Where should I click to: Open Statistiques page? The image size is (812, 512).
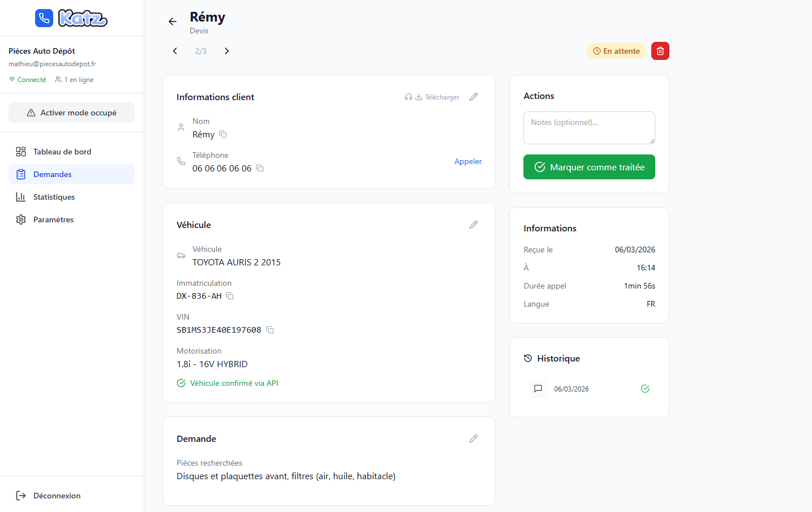pyautogui.click(x=54, y=197)
